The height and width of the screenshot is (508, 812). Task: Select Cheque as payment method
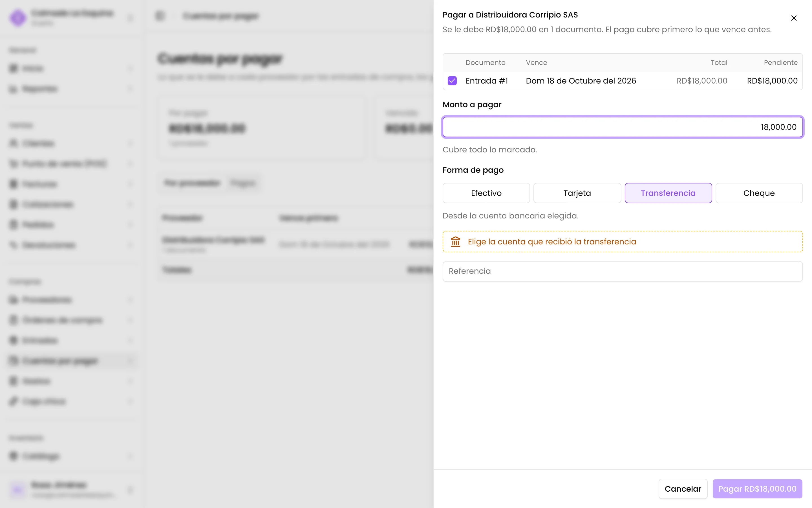tap(759, 193)
